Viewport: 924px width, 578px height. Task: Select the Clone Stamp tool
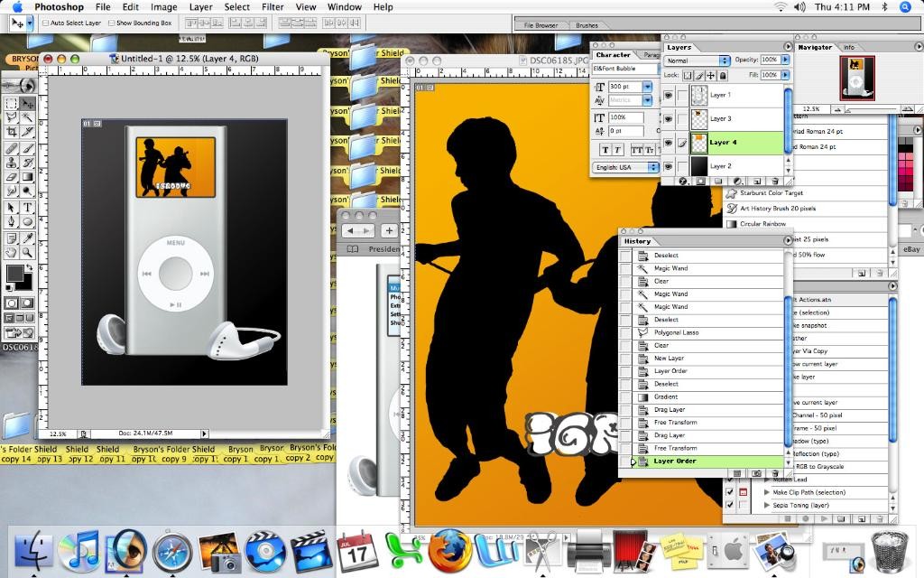pos(11,163)
